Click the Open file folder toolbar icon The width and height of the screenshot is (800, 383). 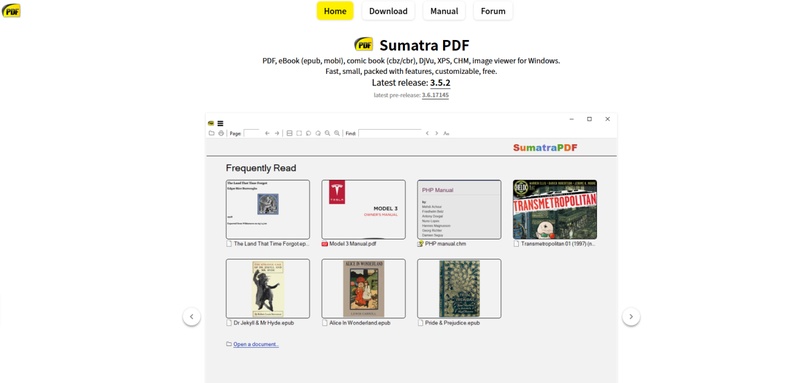[211, 133]
